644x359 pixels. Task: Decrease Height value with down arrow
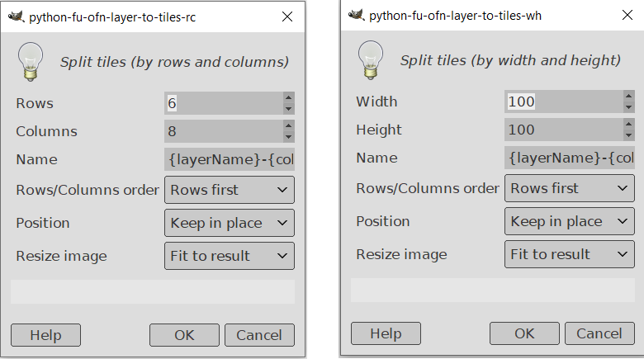[628, 135]
